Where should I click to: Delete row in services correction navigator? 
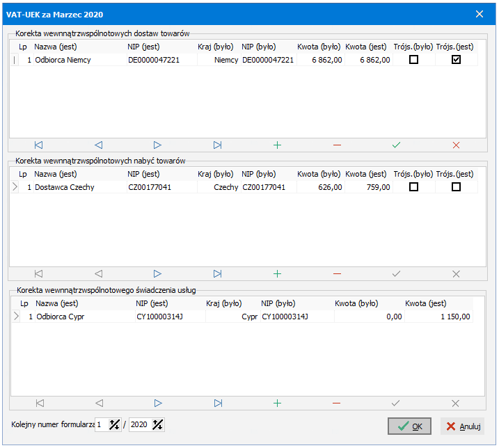pos(336,403)
